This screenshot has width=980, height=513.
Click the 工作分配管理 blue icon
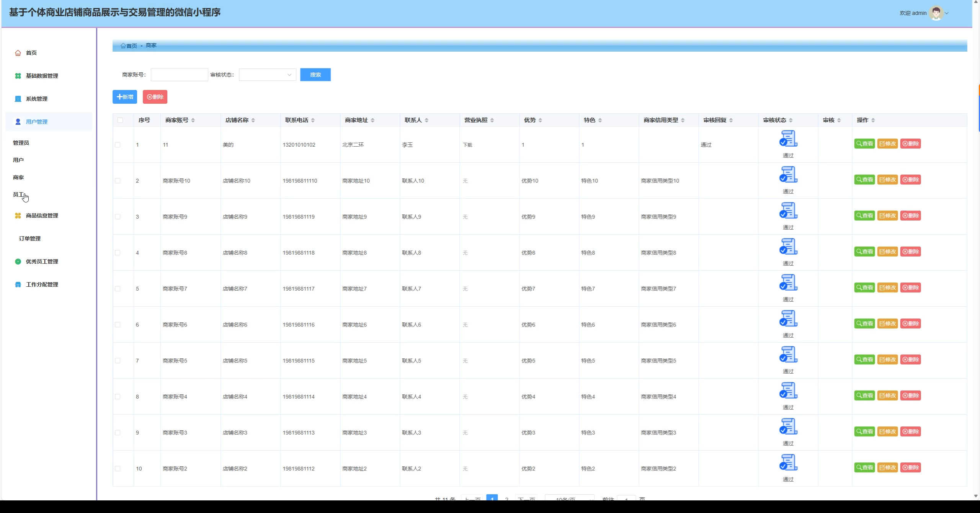[18, 284]
